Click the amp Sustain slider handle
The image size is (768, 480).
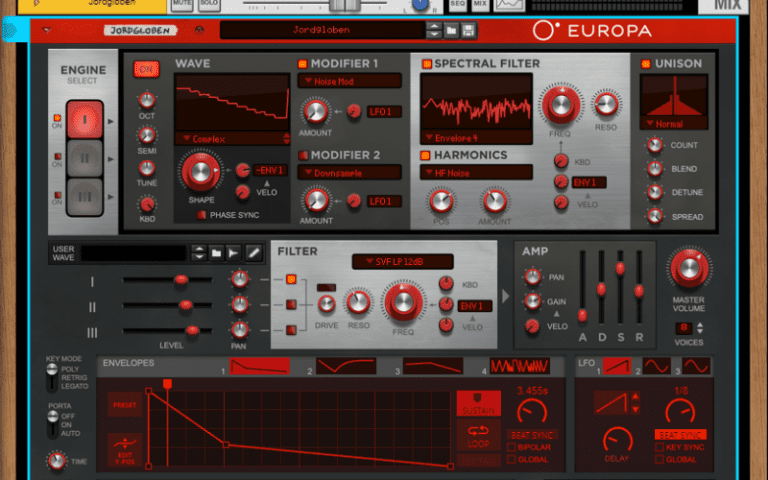click(620, 268)
